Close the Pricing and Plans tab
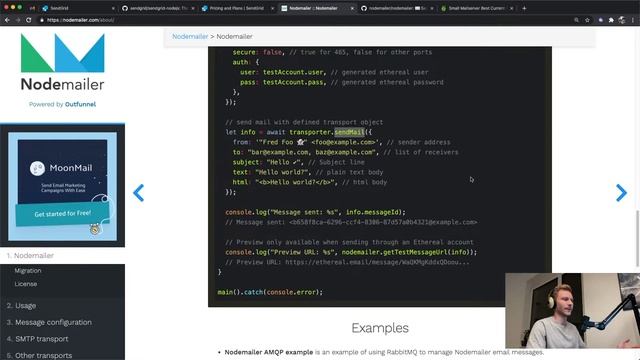The width and height of the screenshot is (640, 360). 272,8
